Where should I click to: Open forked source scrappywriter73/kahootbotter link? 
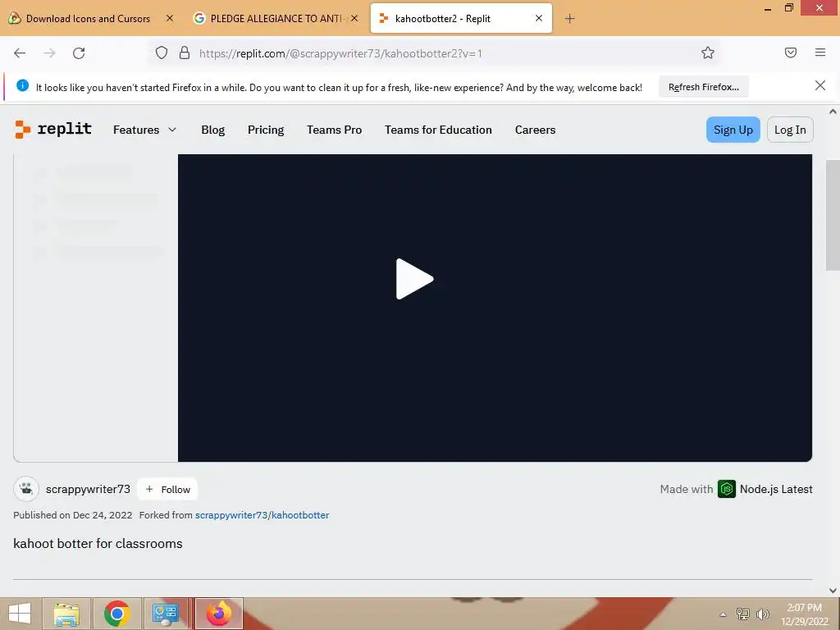point(262,515)
